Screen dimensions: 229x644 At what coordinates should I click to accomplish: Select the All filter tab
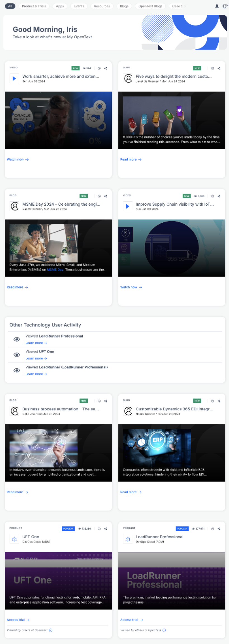(10, 6)
